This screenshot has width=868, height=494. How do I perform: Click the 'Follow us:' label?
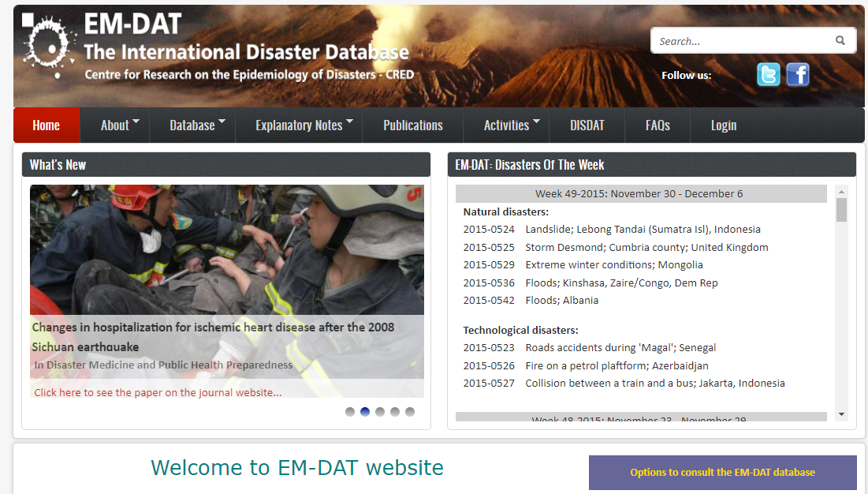tap(687, 75)
